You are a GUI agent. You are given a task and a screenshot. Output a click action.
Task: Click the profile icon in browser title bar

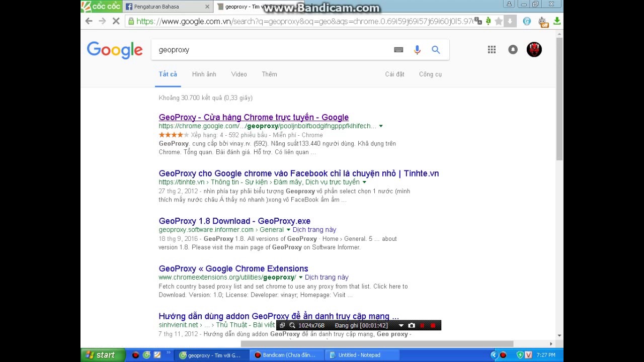click(x=509, y=4)
